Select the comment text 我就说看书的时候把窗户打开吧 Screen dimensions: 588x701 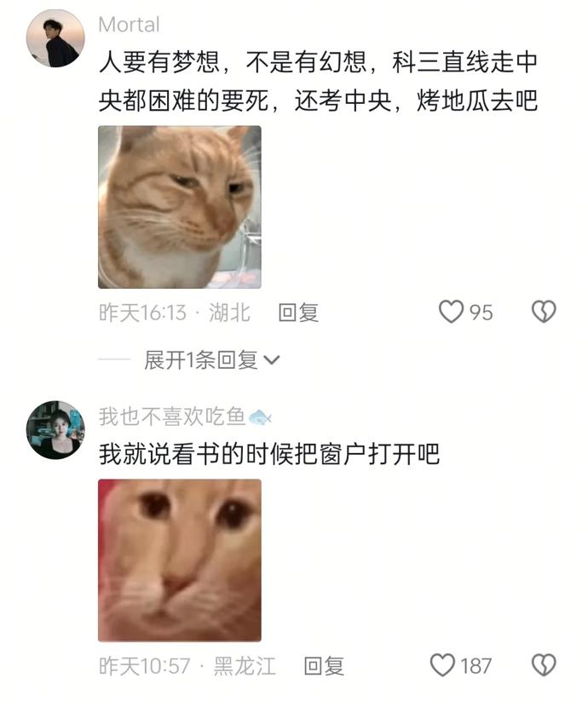(269, 454)
